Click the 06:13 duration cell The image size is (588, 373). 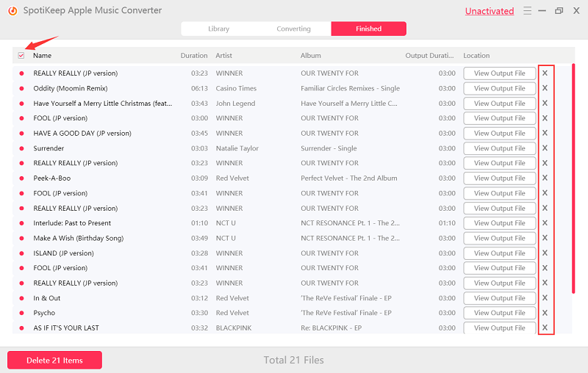199,88
